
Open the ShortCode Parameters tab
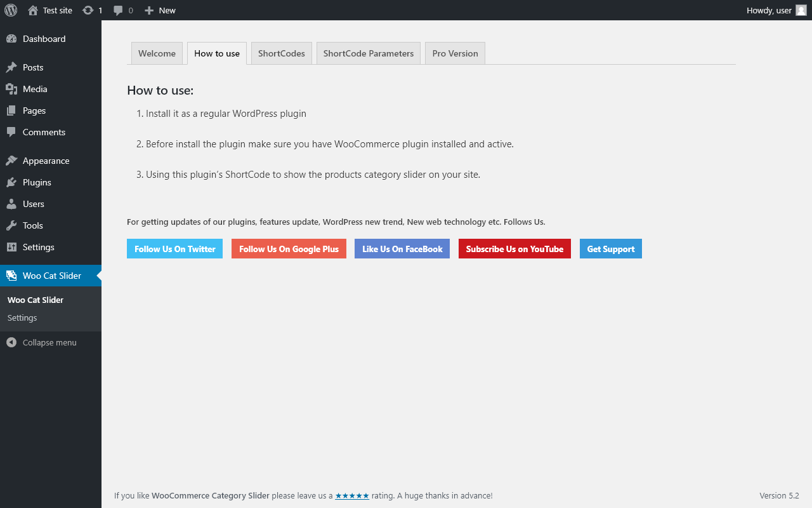369,53
